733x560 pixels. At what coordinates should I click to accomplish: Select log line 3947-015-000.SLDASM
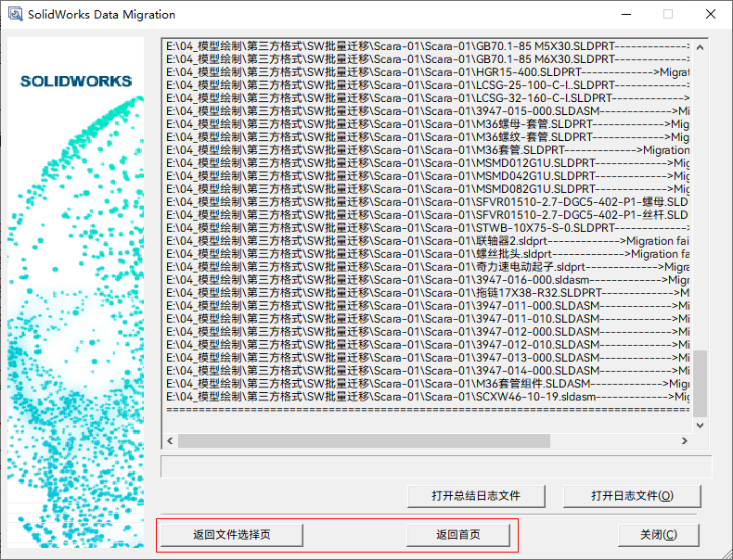[427, 111]
